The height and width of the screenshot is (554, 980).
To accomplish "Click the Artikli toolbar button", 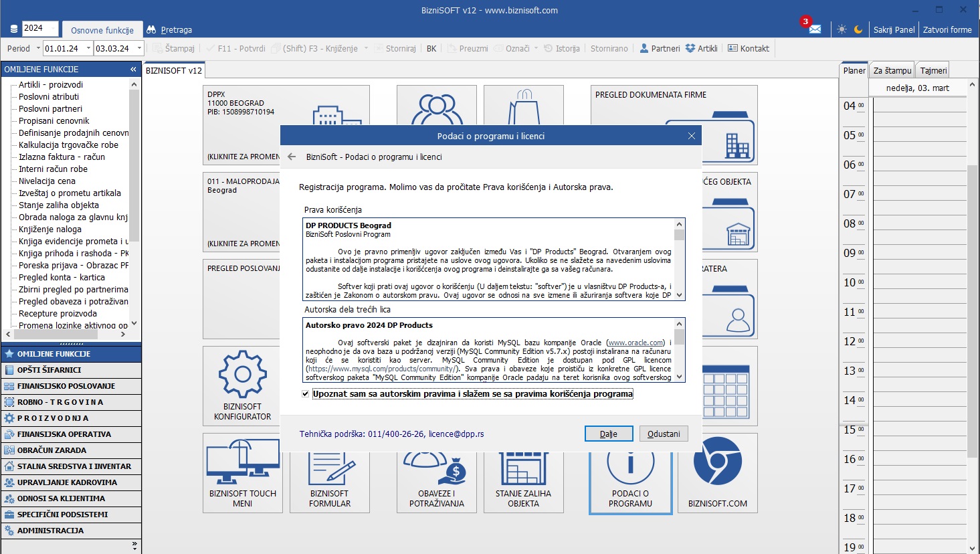I will click(x=701, y=48).
